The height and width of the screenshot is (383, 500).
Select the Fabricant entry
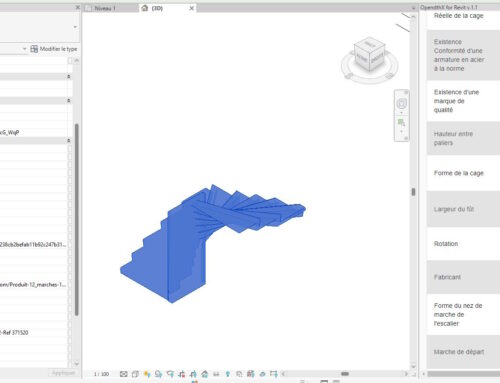tap(463, 277)
